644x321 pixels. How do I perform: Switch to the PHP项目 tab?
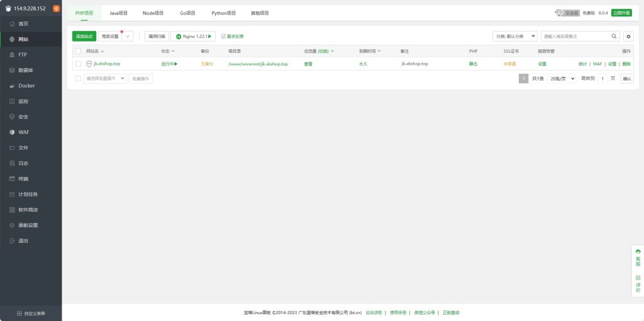84,13
